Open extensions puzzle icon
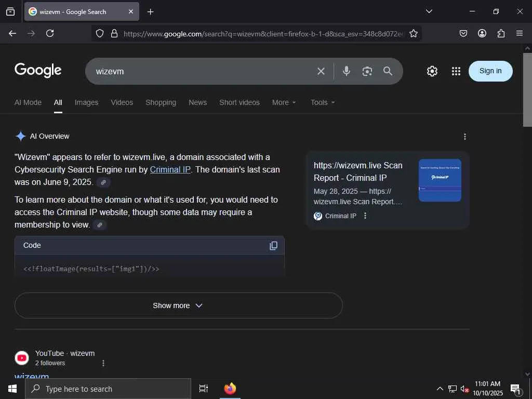The image size is (532, 399). pyautogui.click(x=501, y=33)
